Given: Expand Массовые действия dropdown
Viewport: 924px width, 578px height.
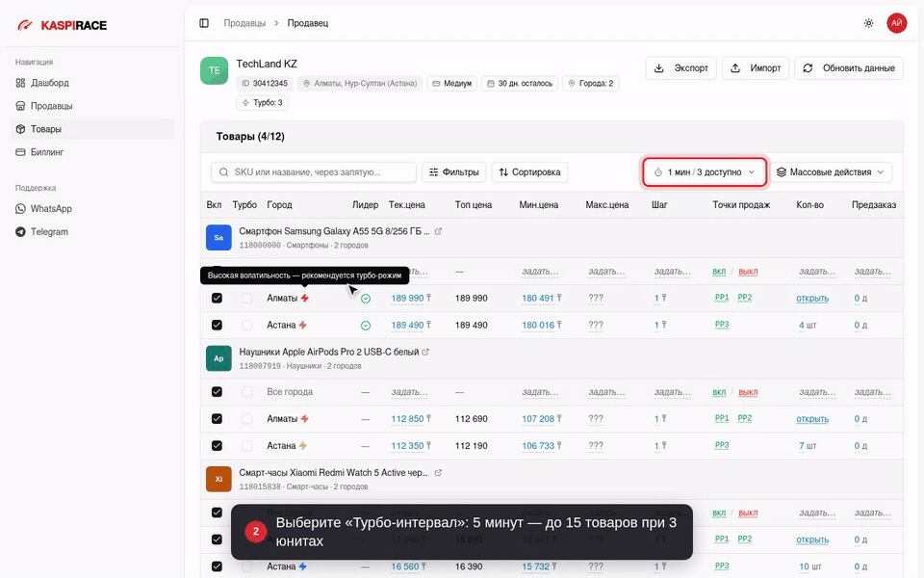Looking at the screenshot, I should [831, 172].
